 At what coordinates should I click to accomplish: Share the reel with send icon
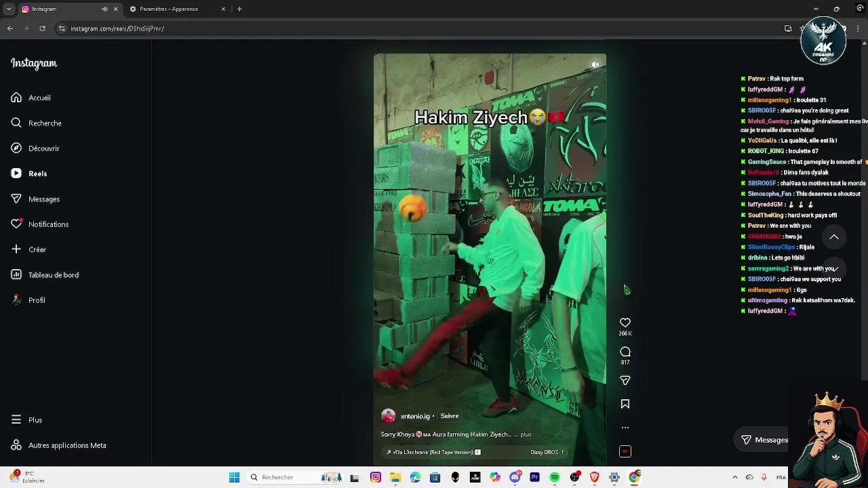tap(625, 380)
